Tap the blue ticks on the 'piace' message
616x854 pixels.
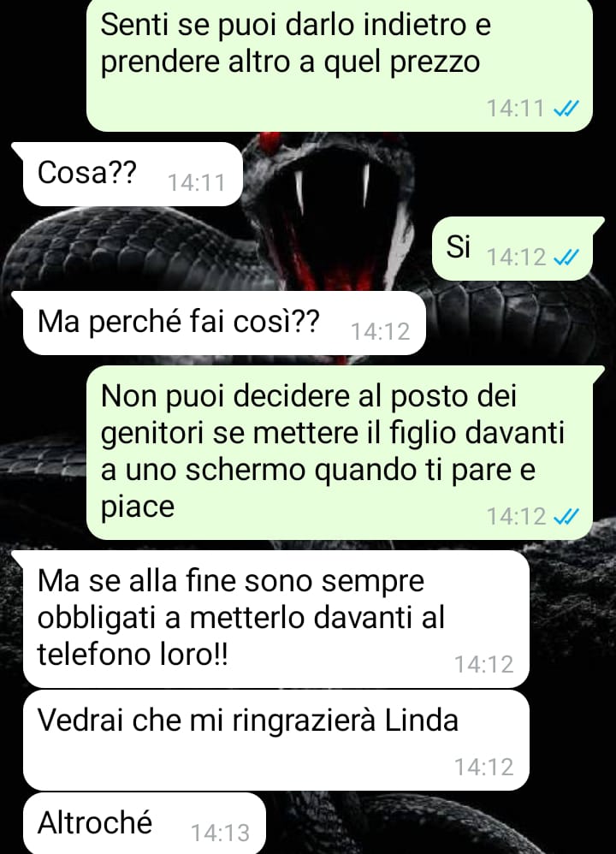pos(566,516)
